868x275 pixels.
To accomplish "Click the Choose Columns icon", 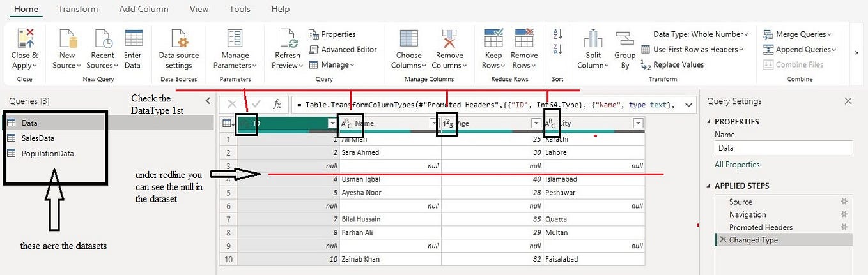I will point(408,39).
